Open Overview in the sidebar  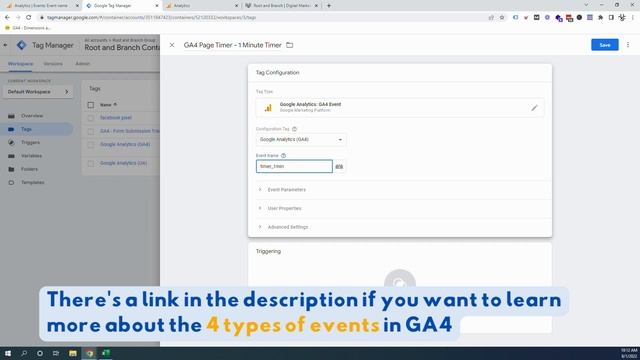[32, 116]
